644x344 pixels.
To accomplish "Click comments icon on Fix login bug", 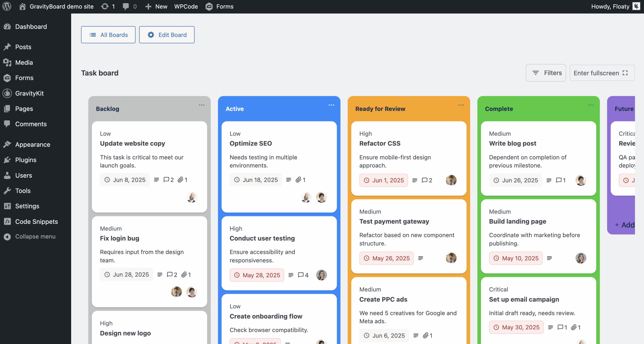I will [x=172, y=274].
